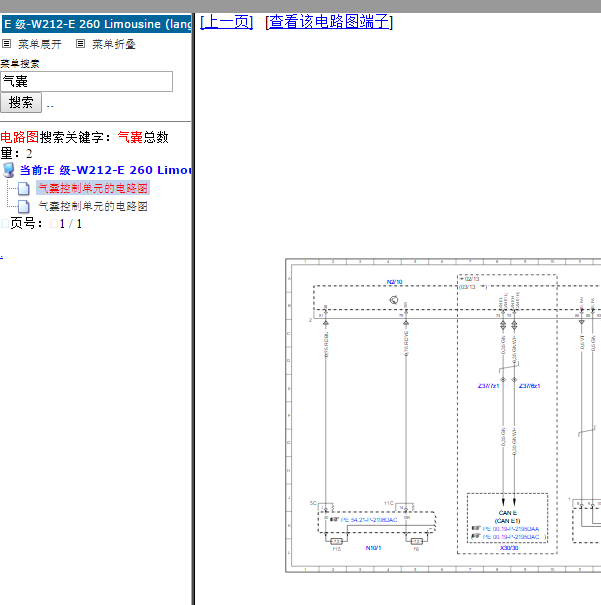Image resolution: width=601 pixels, height=605 pixels.
Task: Click the f8 fuse symbol
Action: pos(416,541)
